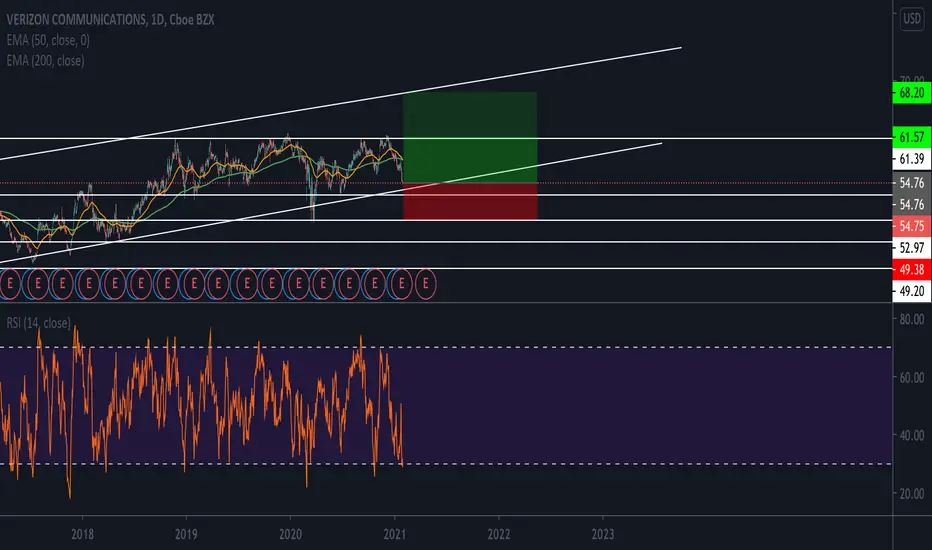Click the 60.00 RSI axis value
Screen dimensions: 932x550
[x=912, y=378]
